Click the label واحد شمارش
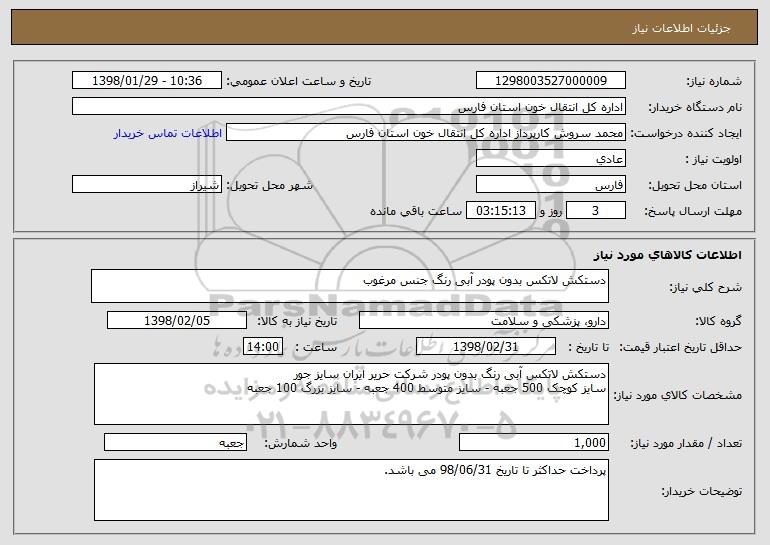This screenshot has height=545, width=770. pos(301,443)
